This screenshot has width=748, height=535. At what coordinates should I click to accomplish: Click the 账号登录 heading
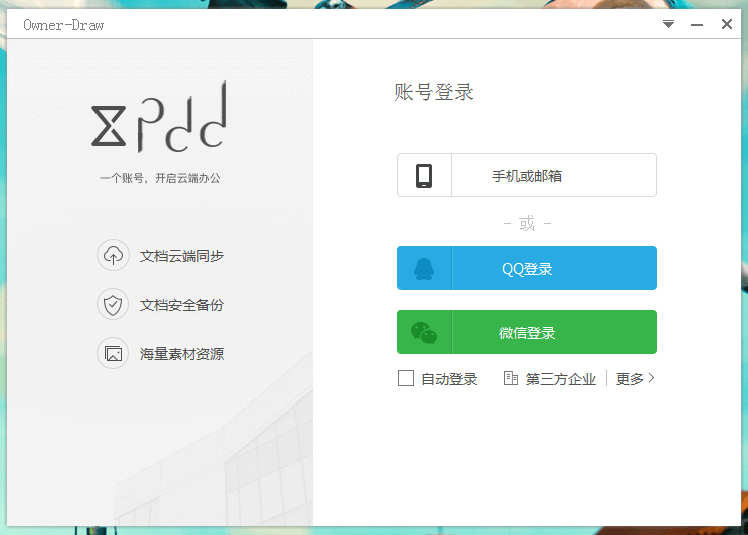434,92
